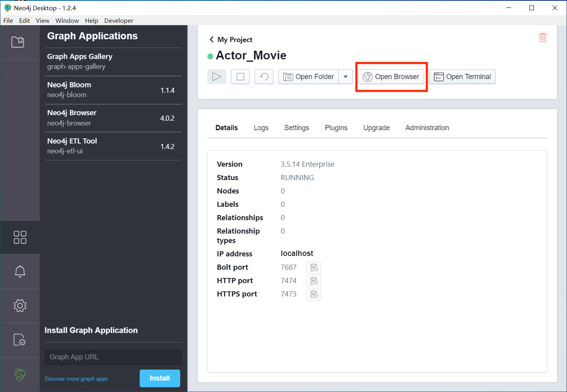This screenshot has width=567, height=392.
Task: Restart the database with refresh icon
Action: click(x=264, y=77)
